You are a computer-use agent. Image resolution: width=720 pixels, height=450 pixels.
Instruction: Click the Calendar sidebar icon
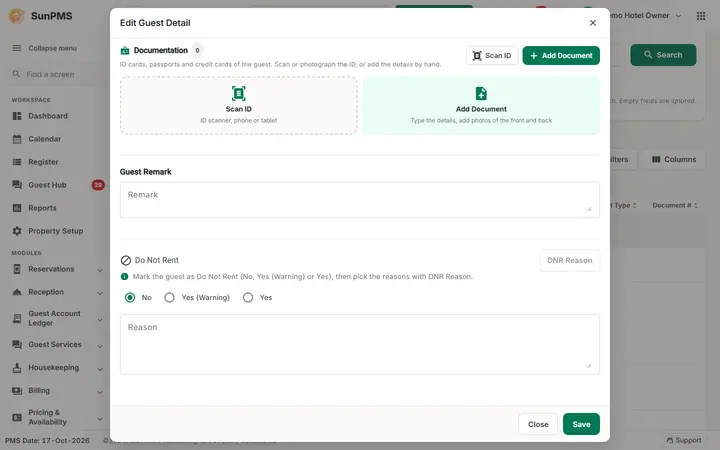pos(17,139)
